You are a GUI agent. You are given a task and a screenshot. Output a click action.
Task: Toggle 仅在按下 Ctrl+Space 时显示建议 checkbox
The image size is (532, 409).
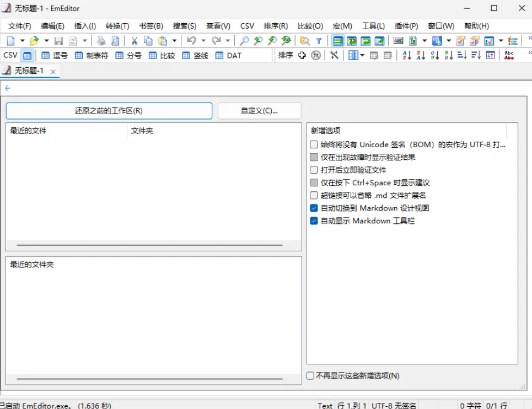click(x=314, y=183)
